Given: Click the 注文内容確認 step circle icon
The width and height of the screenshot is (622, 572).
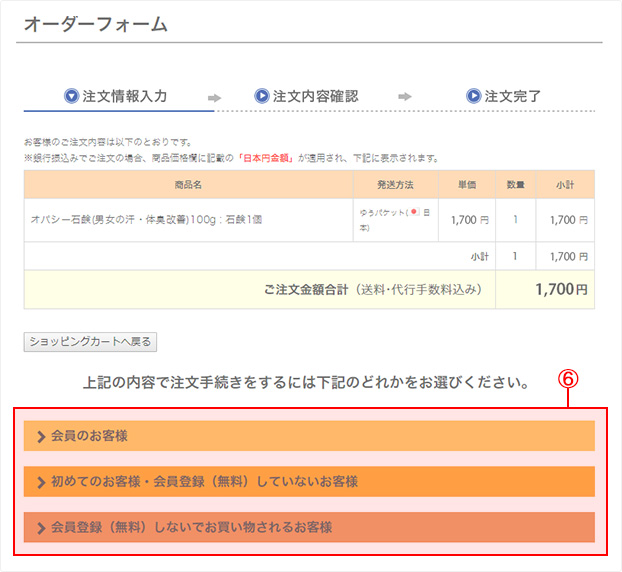Looking at the screenshot, I should (262, 96).
